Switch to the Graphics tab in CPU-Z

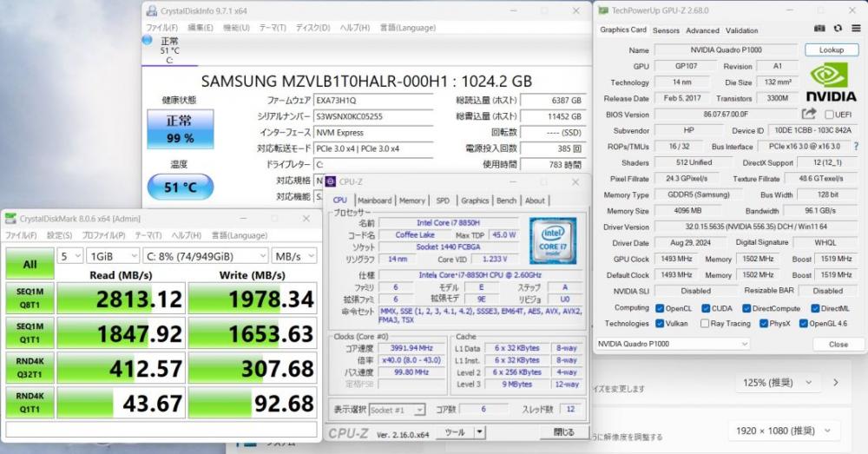click(x=475, y=201)
